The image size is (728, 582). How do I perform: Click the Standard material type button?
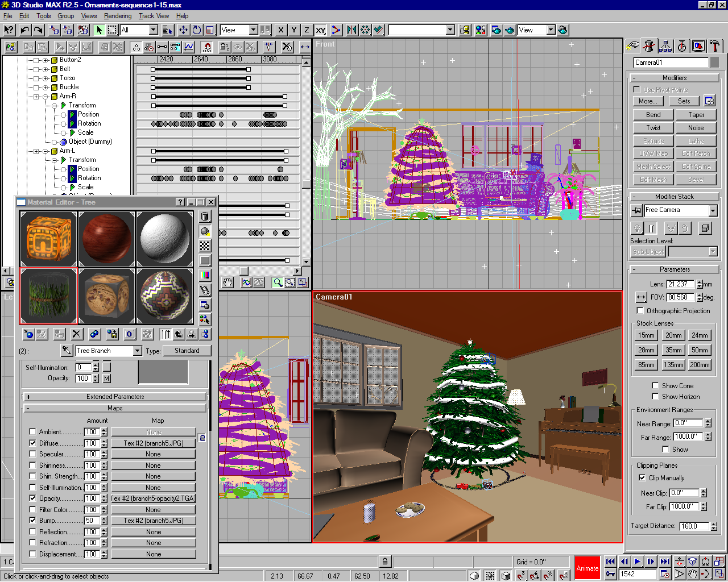tap(187, 351)
